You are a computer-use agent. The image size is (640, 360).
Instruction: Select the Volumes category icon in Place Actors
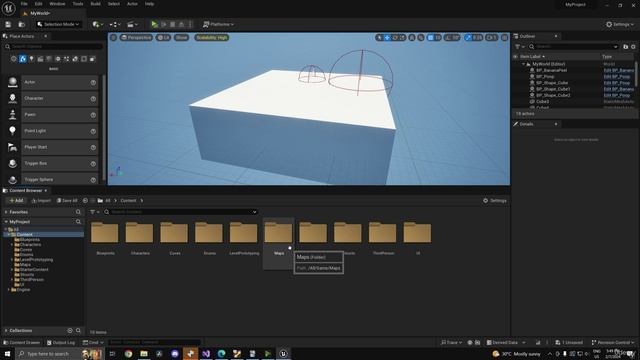pyautogui.click(x=84, y=59)
